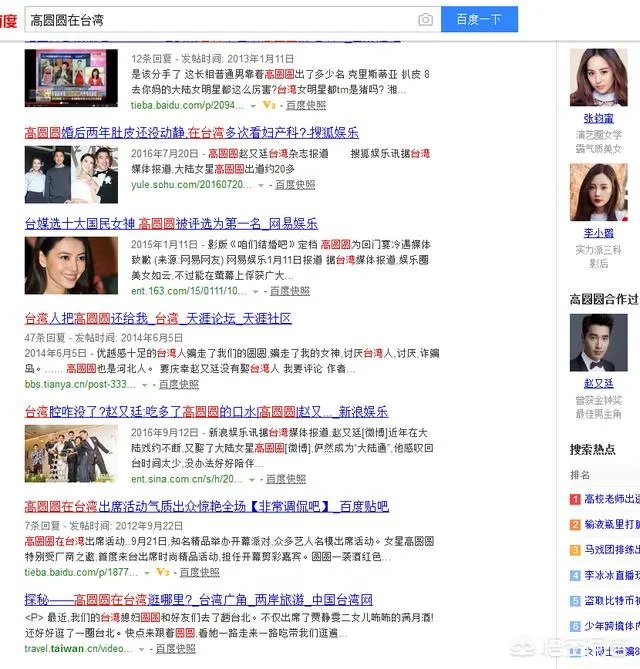
Task: Open 百度快照 for the bbs.tianya.cn result
Action: click(179, 384)
